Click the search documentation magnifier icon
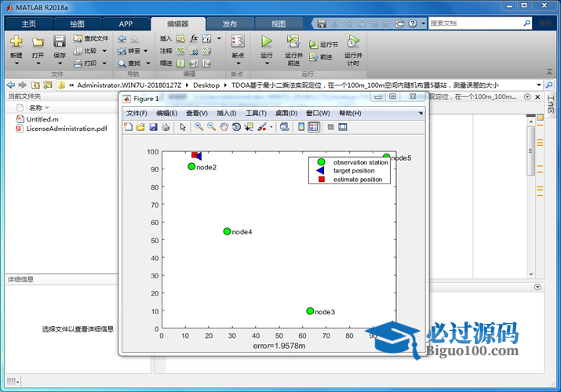Viewport: 561px width, 392px height. (526, 24)
